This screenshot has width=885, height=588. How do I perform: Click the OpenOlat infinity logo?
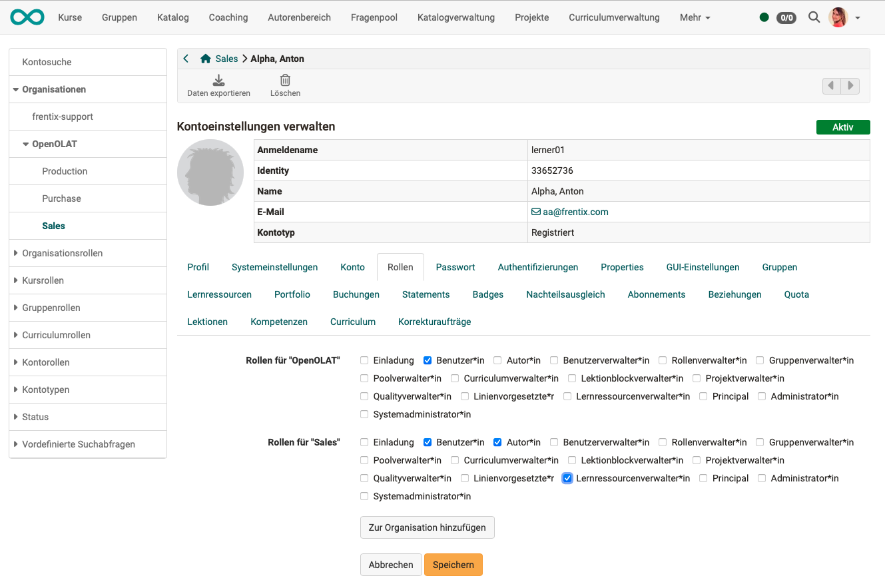point(27,17)
